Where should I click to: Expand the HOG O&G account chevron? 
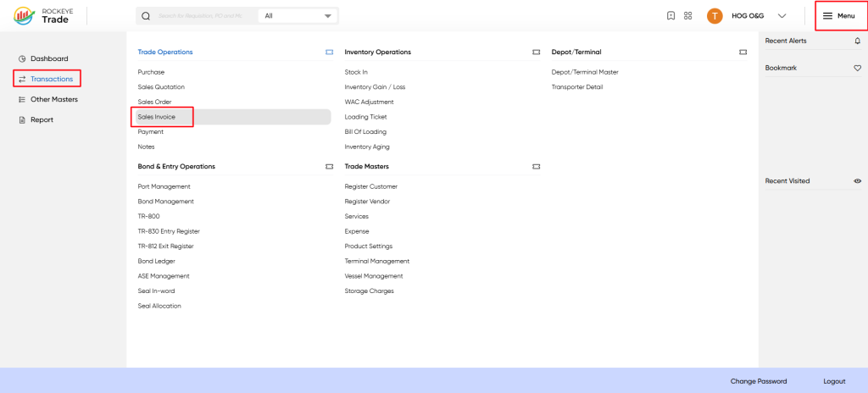(782, 16)
